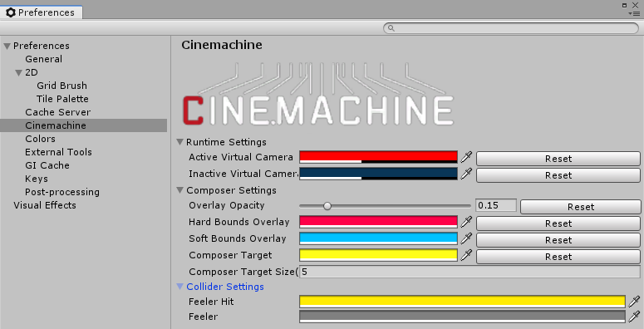Open the Active Virtual Camera red swatch
644x329 pixels.
[x=378, y=157]
